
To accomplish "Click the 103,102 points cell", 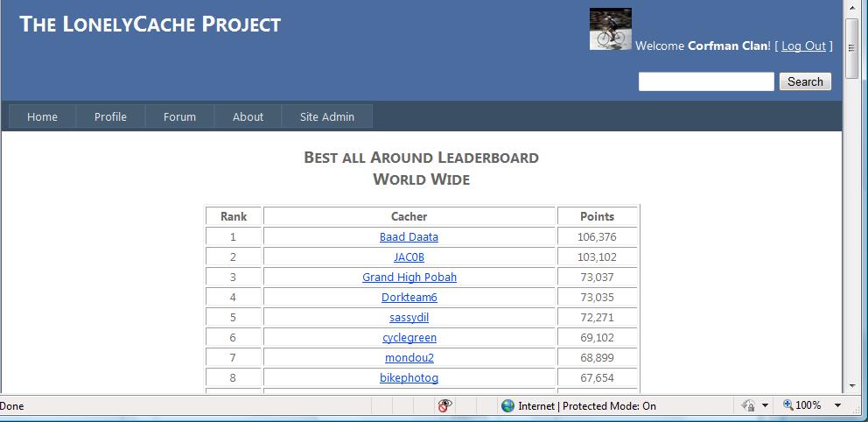I will click(597, 257).
